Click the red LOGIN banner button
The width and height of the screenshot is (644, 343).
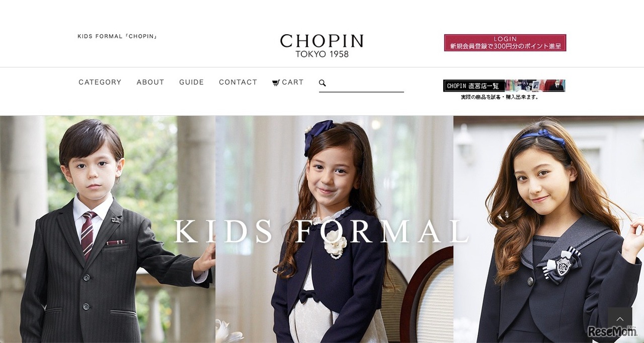pos(505,43)
